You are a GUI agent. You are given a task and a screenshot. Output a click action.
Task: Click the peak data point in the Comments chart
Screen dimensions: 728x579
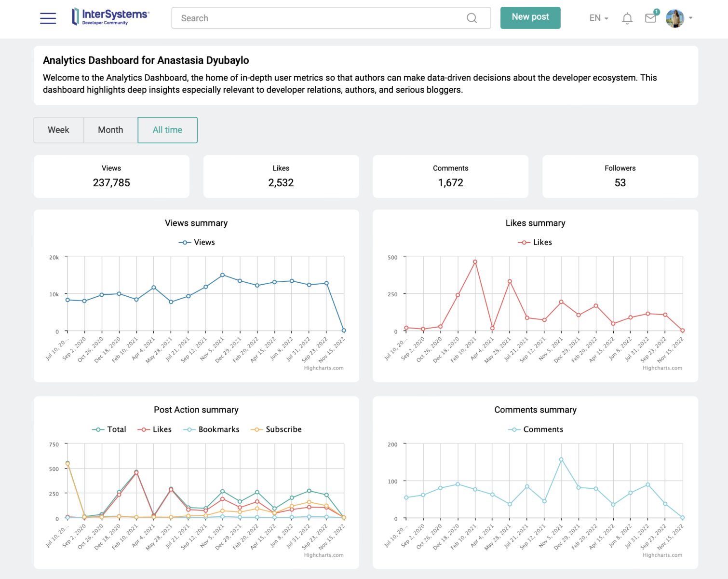pos(561,460)
